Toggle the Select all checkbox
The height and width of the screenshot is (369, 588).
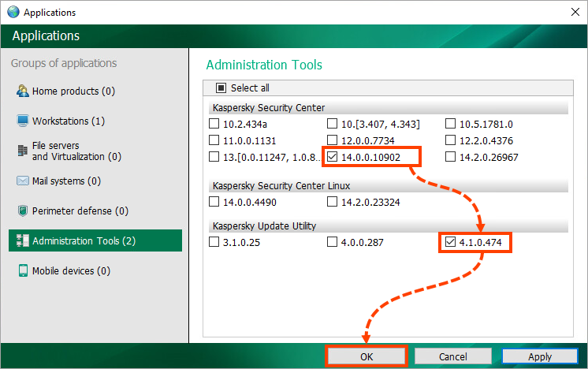click(x=221, y=88)
